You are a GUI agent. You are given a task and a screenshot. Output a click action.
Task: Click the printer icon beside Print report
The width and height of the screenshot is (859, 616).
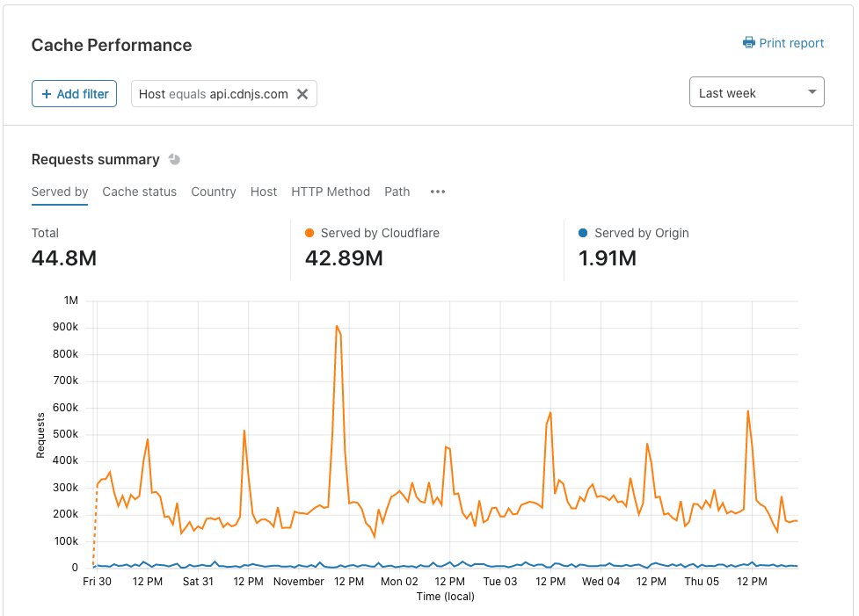748,43
